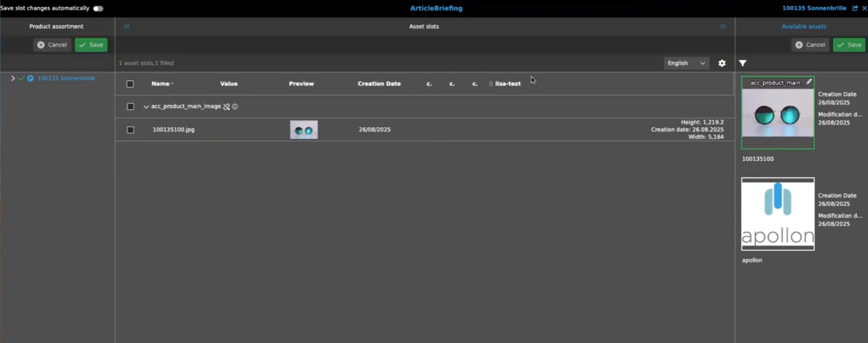This screenshot has width=868, height=343.
Task: Click unlink icon next to acc_product_main_image
Action: point(226,106)
